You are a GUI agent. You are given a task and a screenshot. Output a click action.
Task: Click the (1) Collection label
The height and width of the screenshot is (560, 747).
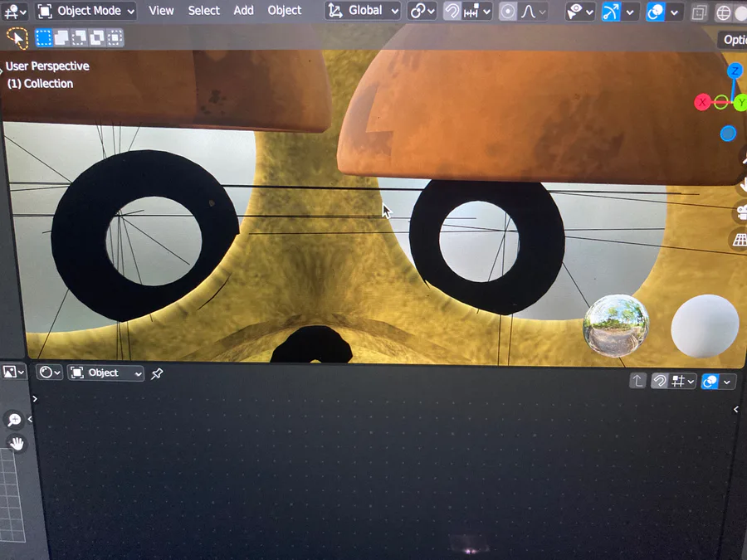tap(41, 84)
